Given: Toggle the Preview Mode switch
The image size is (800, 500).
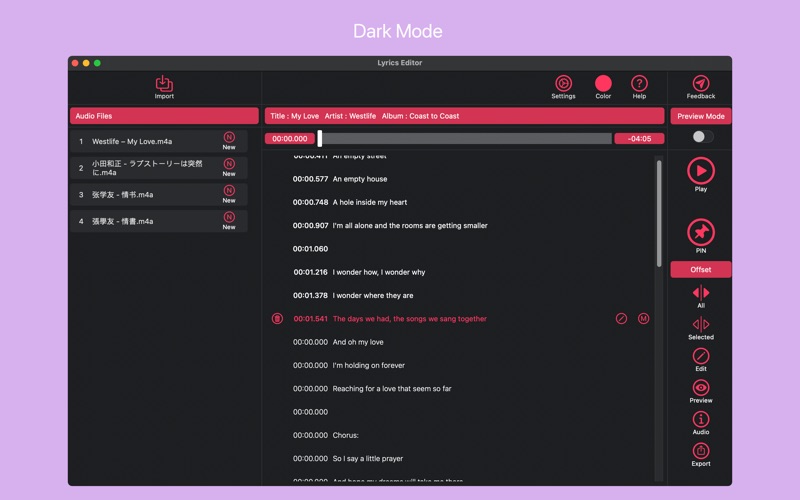Looking at the screenshot, I should click(703, 137).
